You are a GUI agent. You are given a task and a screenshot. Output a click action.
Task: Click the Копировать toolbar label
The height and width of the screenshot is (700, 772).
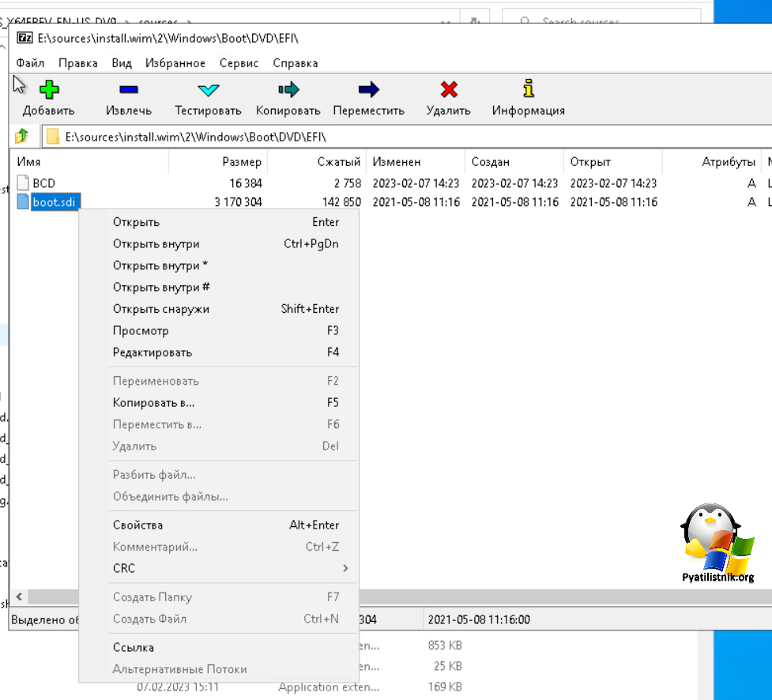click(288, 111)
